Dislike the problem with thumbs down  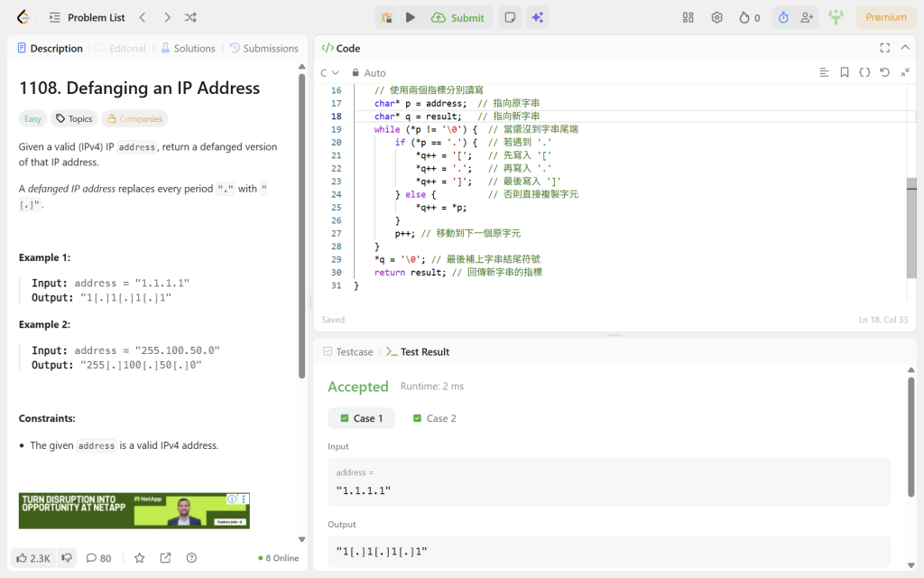click(x=67, y=558)
